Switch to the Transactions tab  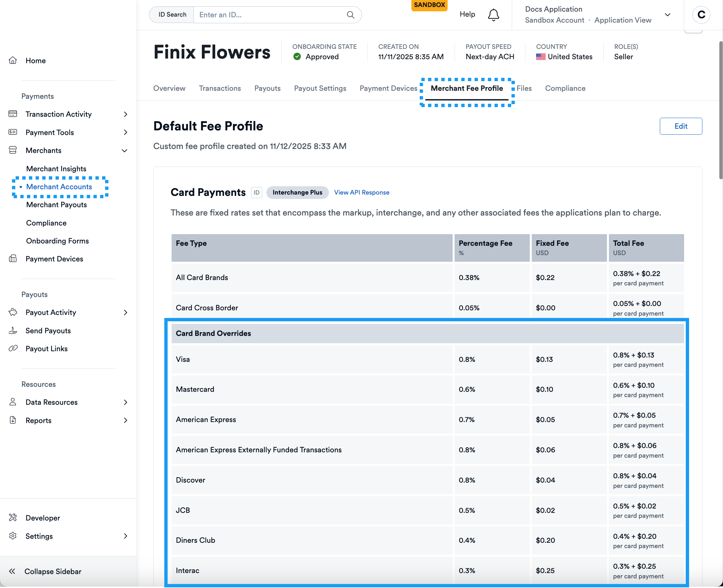(x=219, y=88)
